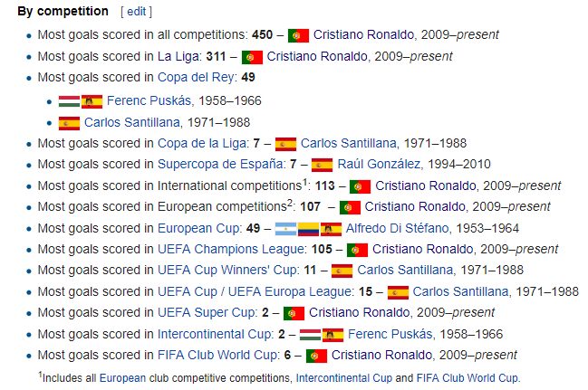The image size is (588, 390).
Task: Click edit link next to By competition
Action: point(136,12)
